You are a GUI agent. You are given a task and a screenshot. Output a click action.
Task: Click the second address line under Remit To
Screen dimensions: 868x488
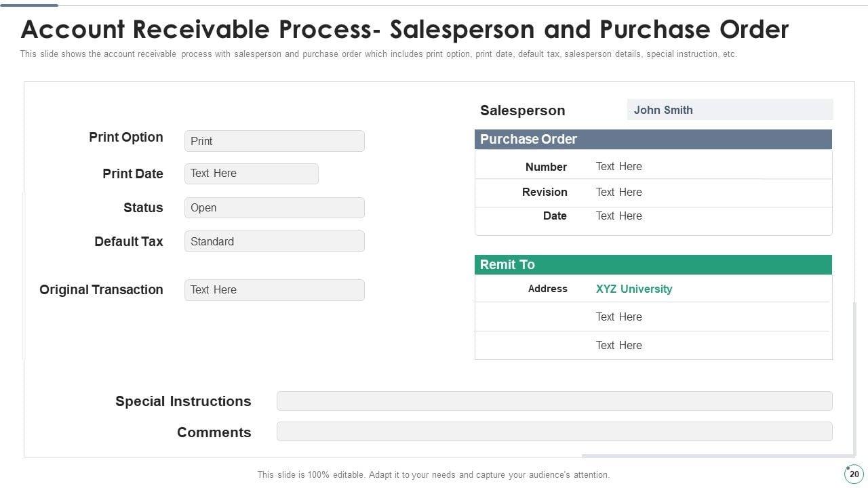point(618,317)
